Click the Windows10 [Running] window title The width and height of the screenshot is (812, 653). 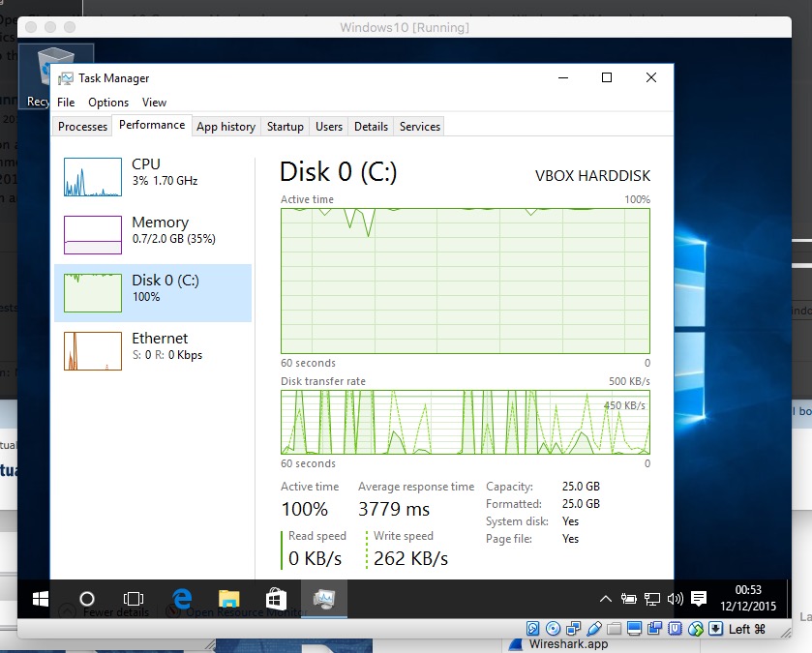coord(405,27)
